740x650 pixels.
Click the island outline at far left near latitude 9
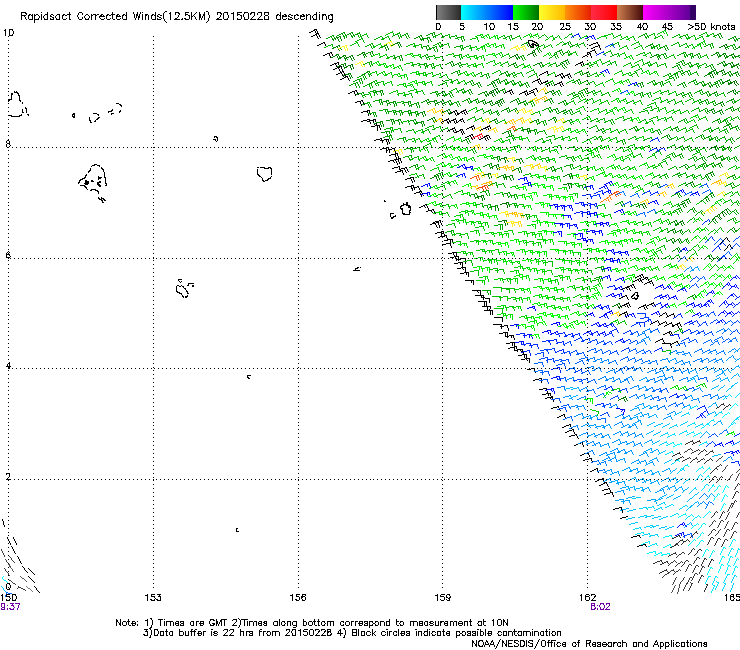(17, 104)
